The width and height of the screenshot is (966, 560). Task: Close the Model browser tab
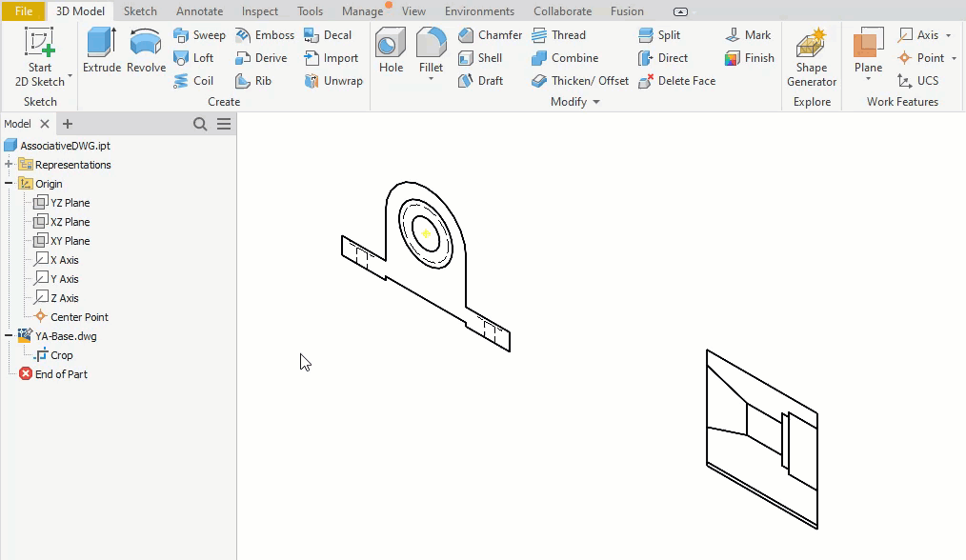click(x=45, y=124)
